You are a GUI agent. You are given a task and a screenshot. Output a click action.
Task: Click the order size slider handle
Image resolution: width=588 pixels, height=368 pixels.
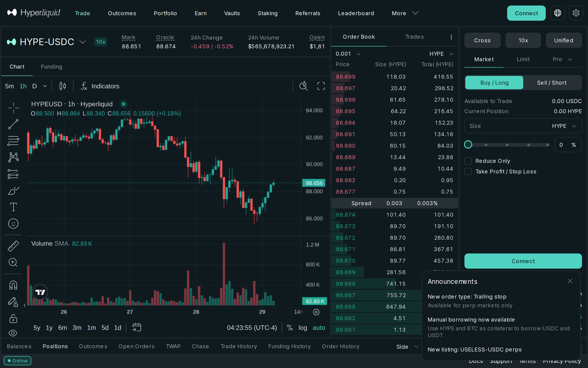click(x=468, y=145)
